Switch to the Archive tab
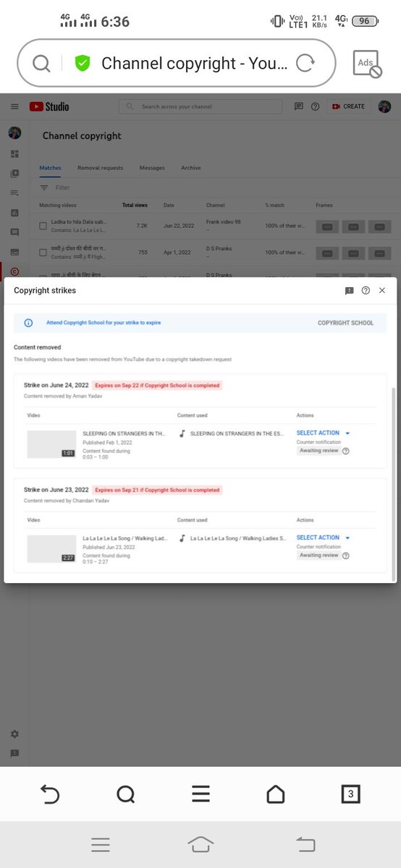This screenshot has height=868, width=401. [191, 168]
